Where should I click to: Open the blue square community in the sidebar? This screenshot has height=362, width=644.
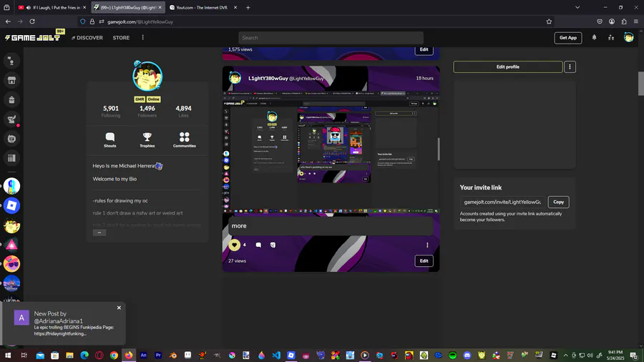11,205
